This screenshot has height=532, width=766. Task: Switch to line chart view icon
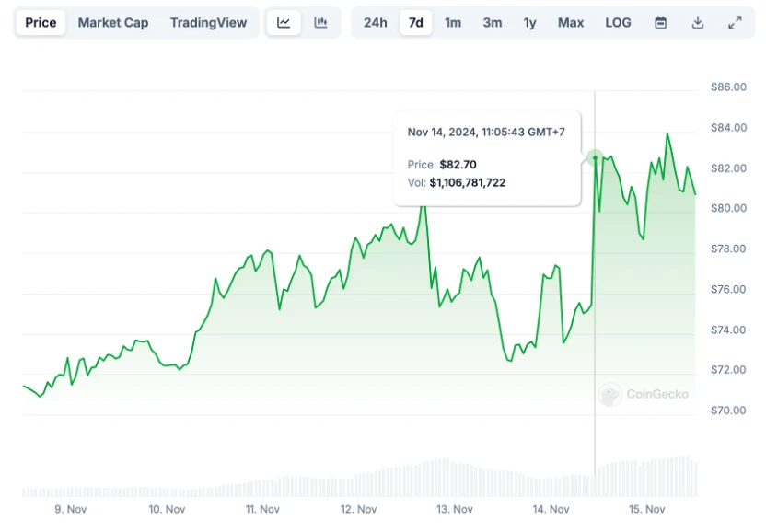pyautogui.click(x=284, y=23)
